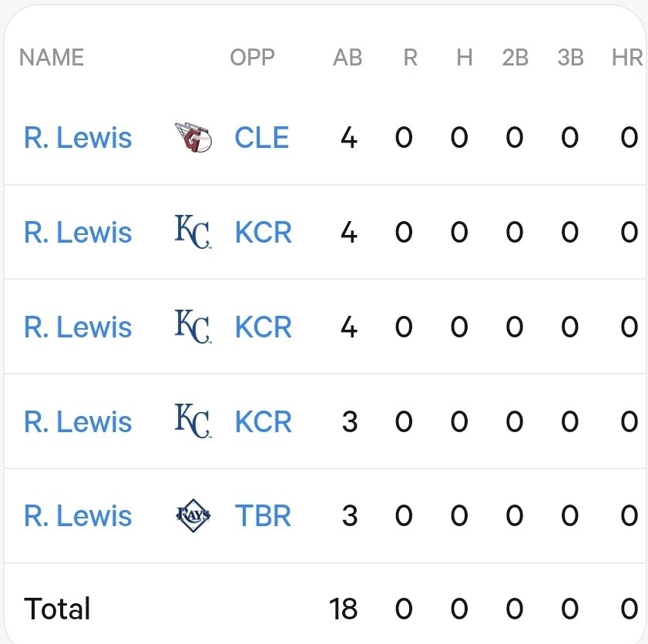
Task: Click Royals logo in fourth row
Action: pos(193,421)
